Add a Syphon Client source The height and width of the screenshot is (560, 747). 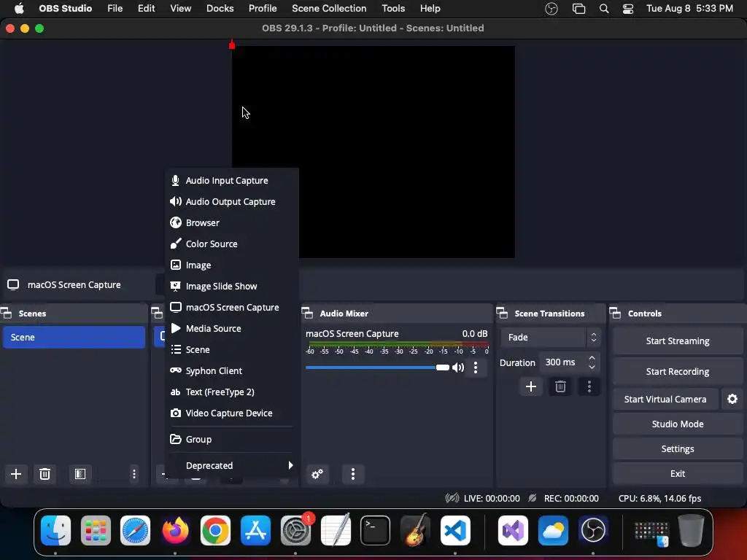click(231, 370)
